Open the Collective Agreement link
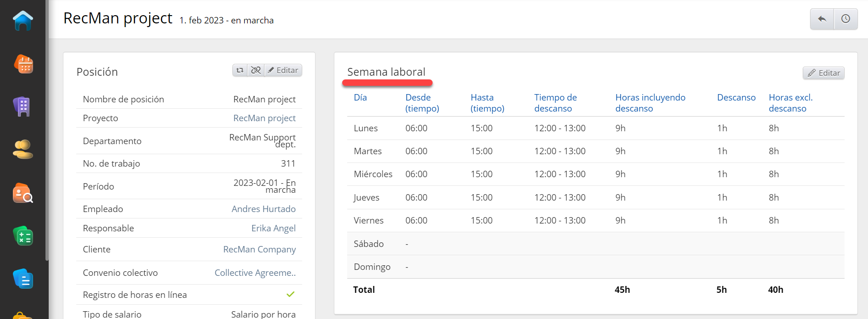Viewport: 868px width, 319px height. [255, 273]
